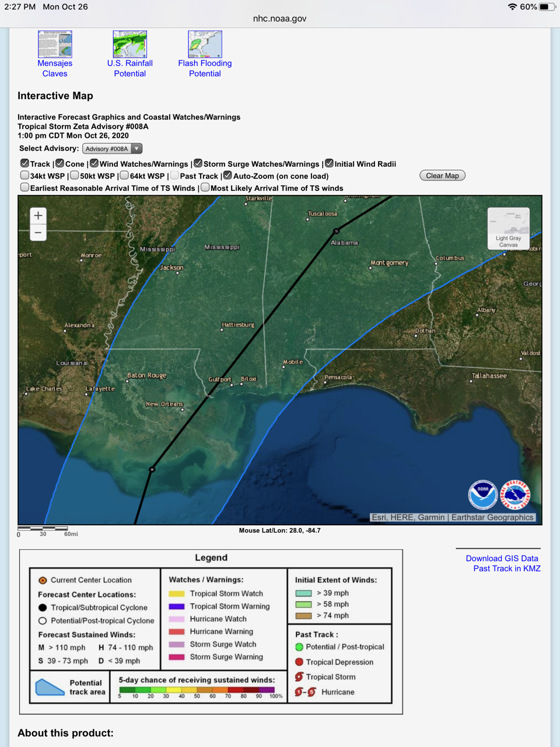Click the tropical storm forecast point near Tuscaloosa
This screenshot has height=747, width=560.
[336, 231]
